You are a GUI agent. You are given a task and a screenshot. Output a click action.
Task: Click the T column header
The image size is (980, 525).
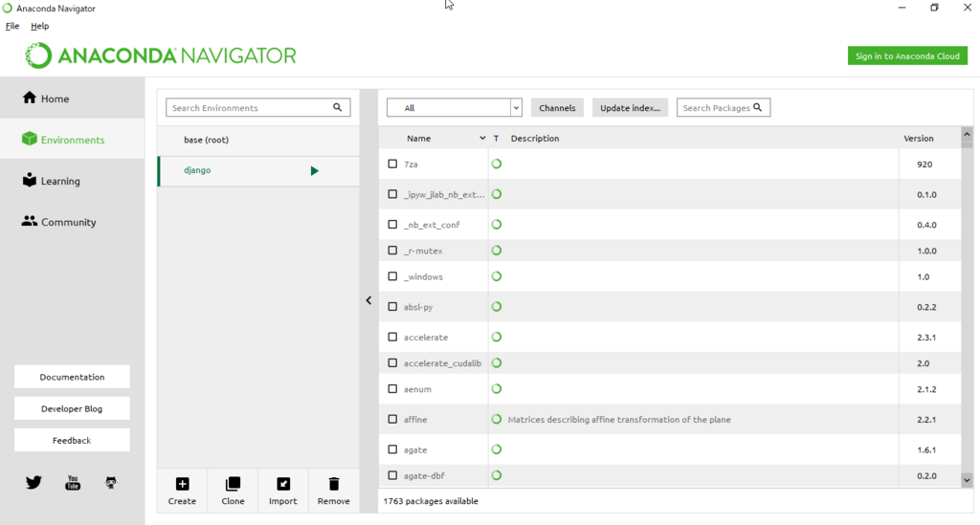pyautogui.click(x=497, y=138)
